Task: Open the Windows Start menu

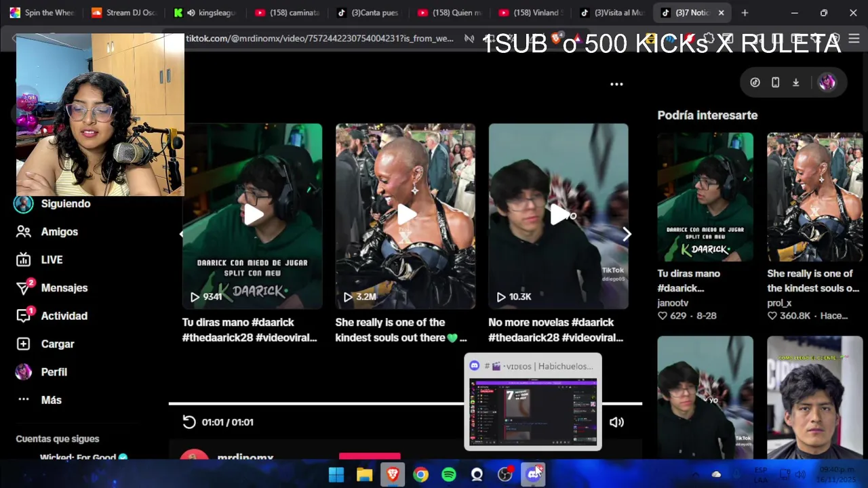Action: (x=336, y=475)
